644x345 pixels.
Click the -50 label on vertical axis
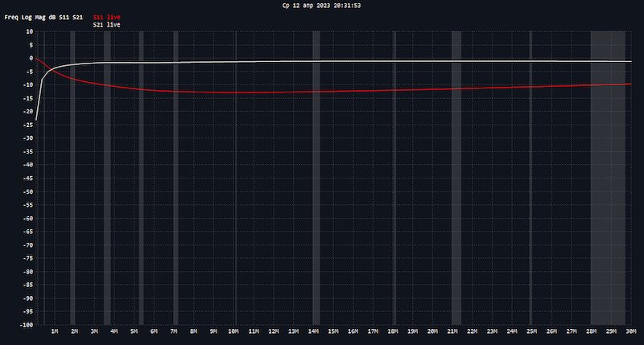(x=27, y=191)
